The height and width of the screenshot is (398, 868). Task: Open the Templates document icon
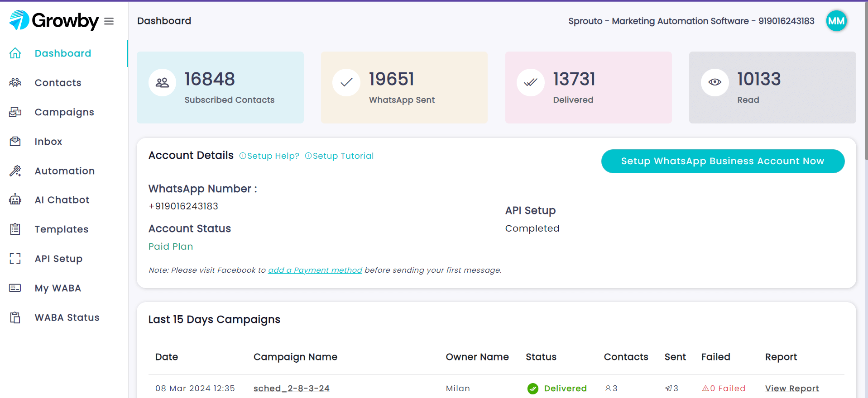(15, 229)
